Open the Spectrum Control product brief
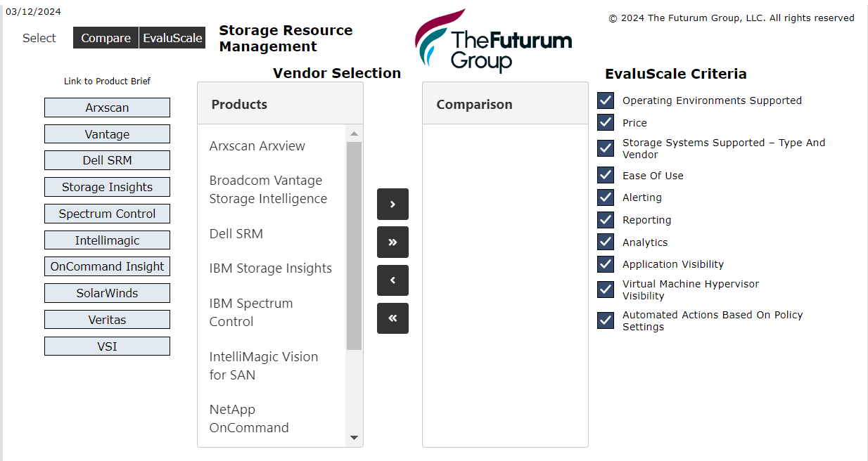Screen dimensions: 868x461 tap(107, 214)
